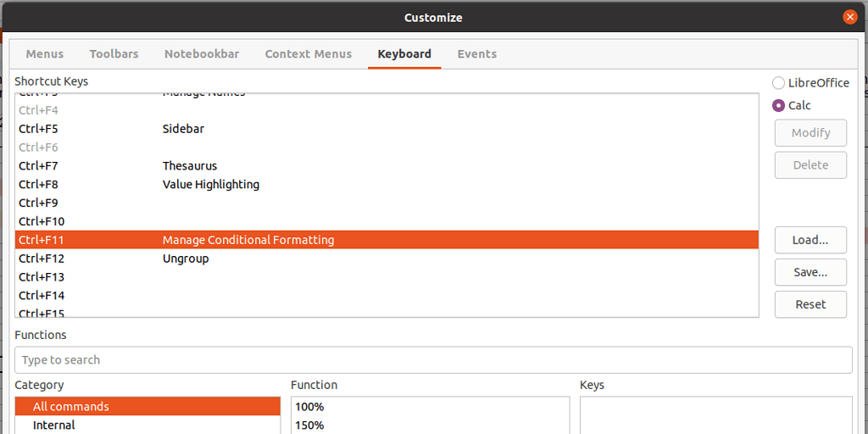Open the Events tab
The width and height of the screenshot is (868, 434).
[x=476, y=53]
